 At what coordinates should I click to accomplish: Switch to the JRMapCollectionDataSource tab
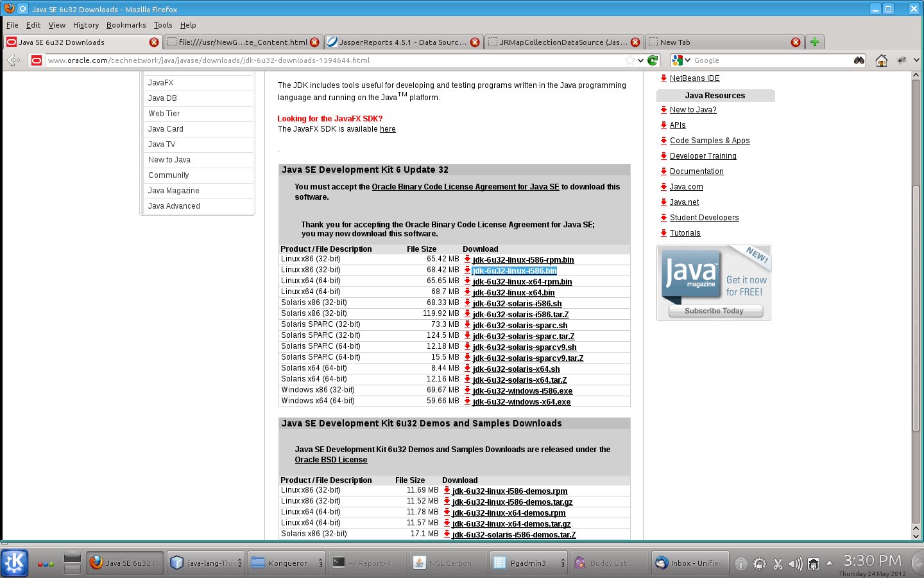tap(557, 42)
